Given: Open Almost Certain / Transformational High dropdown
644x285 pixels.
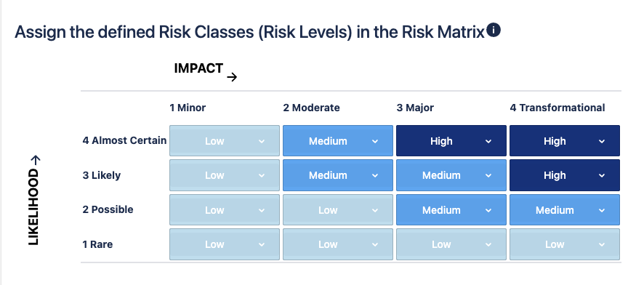Looking at the screenshot, I should (565, 141).
